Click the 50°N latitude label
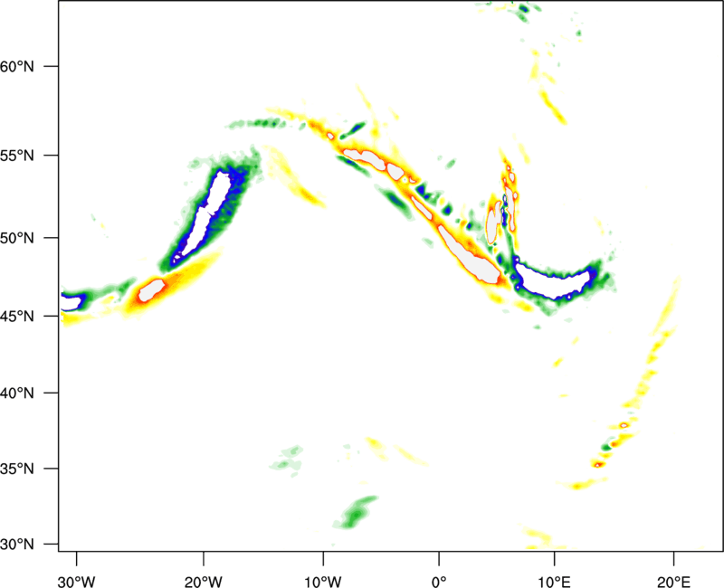 coord(17,238)
